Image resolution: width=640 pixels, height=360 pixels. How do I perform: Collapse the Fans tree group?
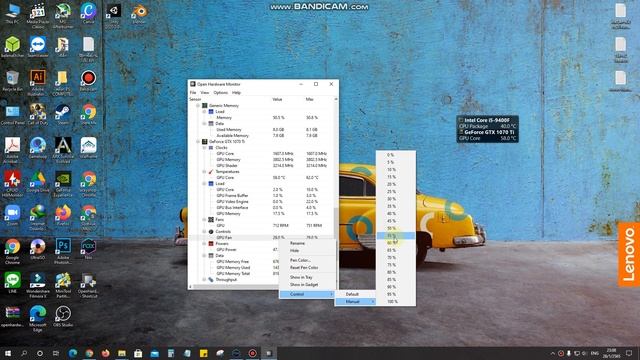[204, 220]
